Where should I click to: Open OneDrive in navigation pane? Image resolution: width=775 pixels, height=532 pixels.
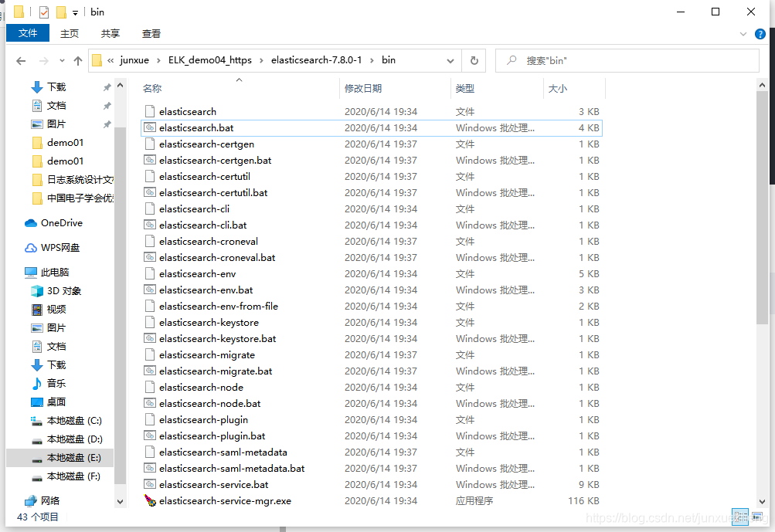point(61,223)
